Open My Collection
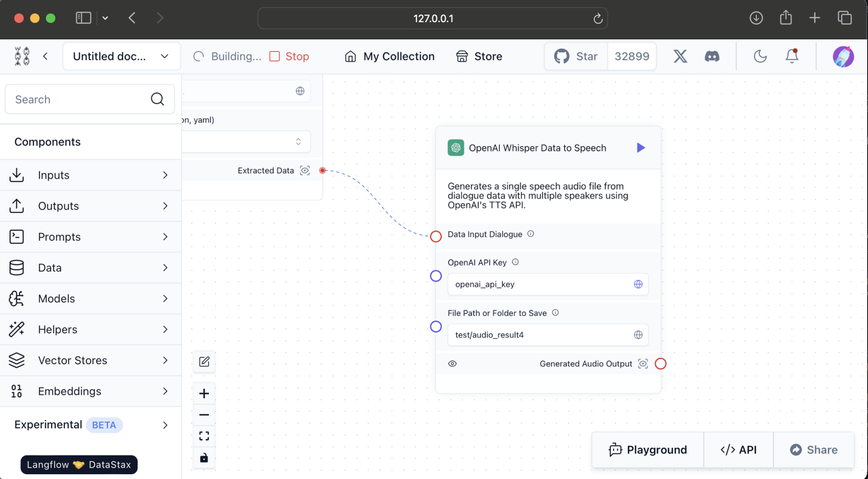The height and width of the screenshot is (479, 868). 390,56
